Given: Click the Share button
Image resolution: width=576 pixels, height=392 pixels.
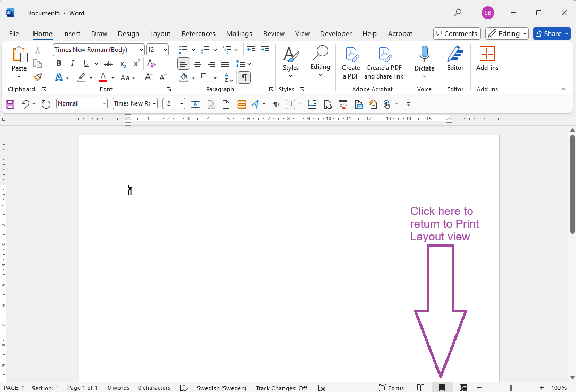Looking at the screenshot, I should click(552, 33).
